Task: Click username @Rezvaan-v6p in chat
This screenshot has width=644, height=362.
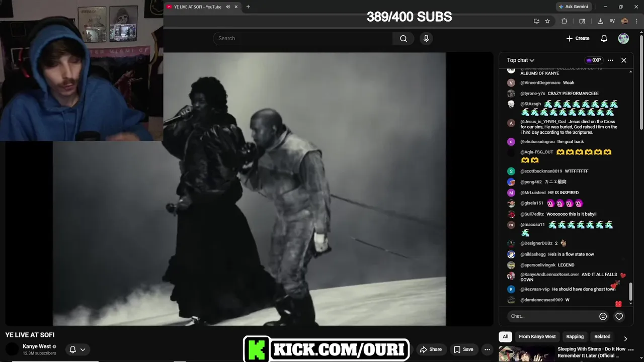Action: click(x=535, y=290)
